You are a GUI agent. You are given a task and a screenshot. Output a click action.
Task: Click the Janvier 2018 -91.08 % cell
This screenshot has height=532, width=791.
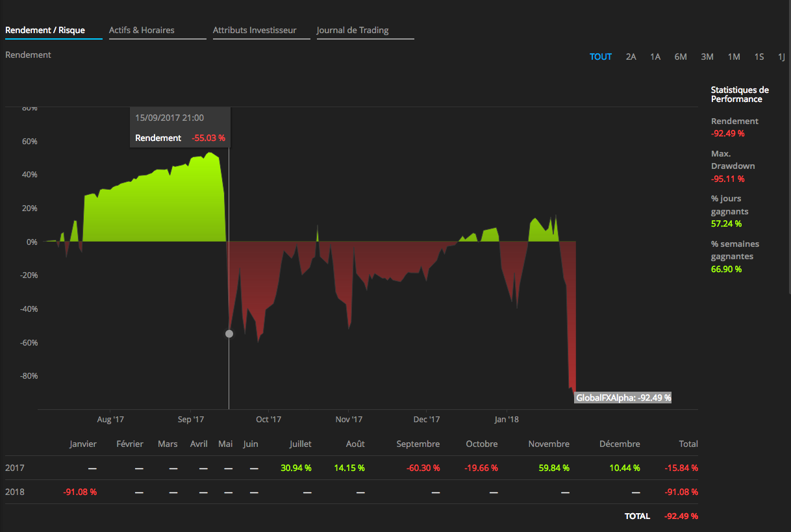click(x=80, y=492)
